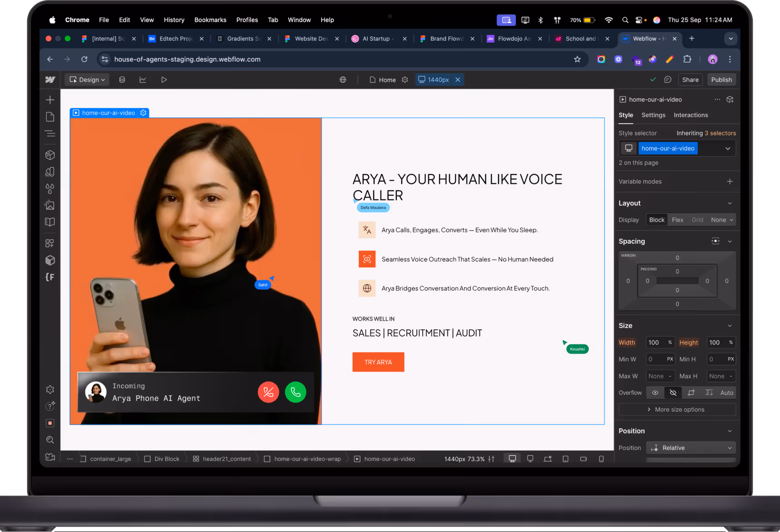Open the Variables panel

tap(50, 189)
